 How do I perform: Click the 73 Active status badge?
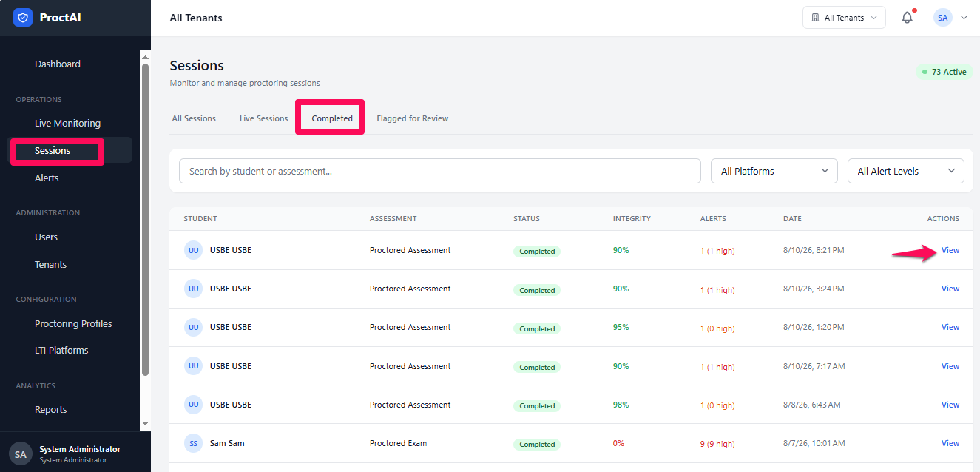tap(944, 72)
